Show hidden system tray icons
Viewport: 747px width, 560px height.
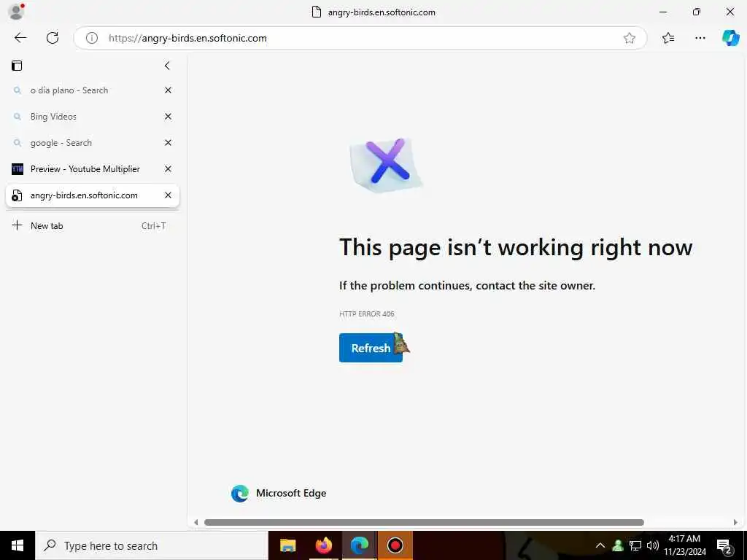(600, 545)
